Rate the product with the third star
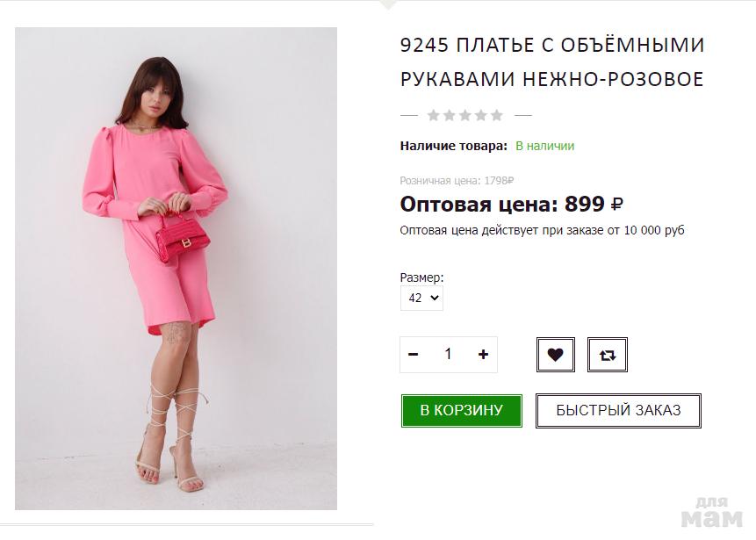This screenshot has height=540, width=756. (x=465, y=115)
